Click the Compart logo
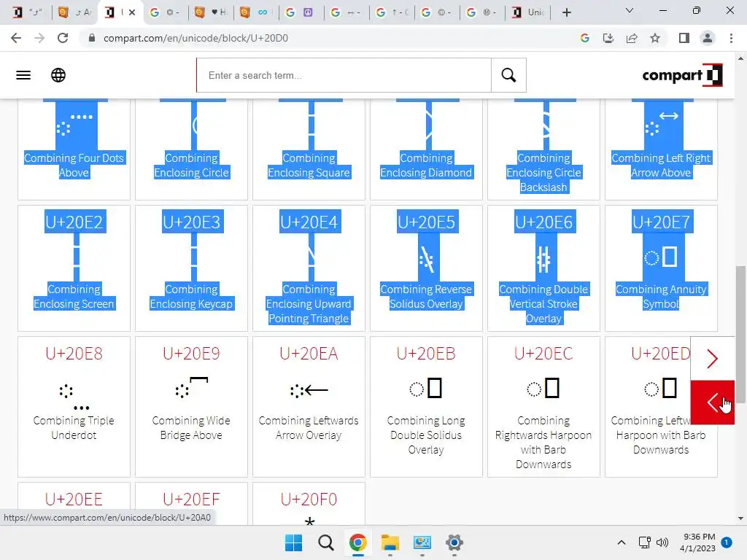747x560 pixels. coord(682,75)
